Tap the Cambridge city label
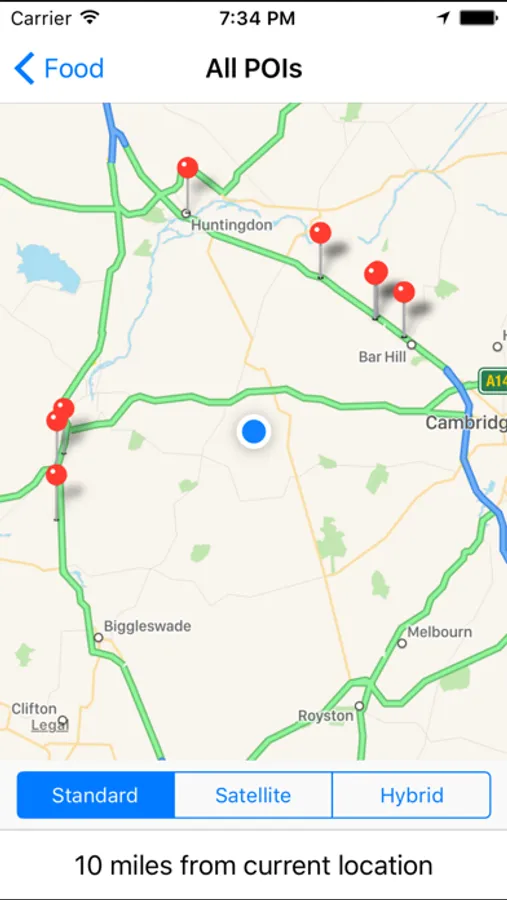Screen dimensions: 507x900 (466, 423)
